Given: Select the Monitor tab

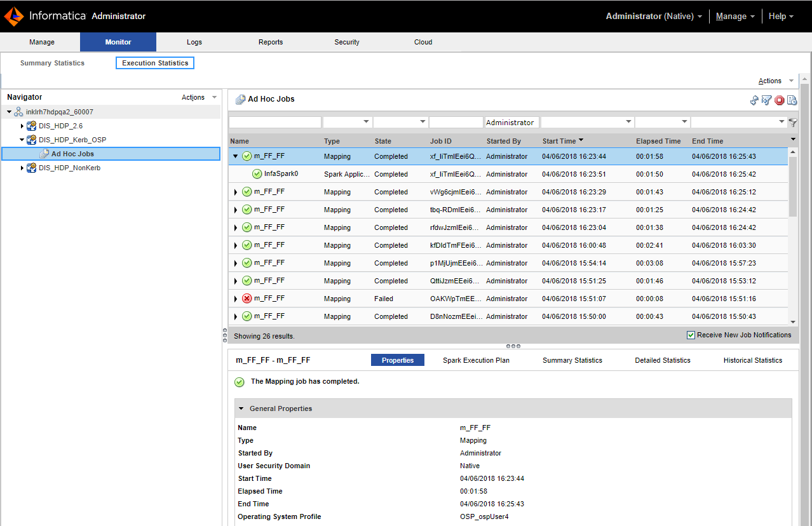Looking at the screenshot, I should click(x=118, y=42).
